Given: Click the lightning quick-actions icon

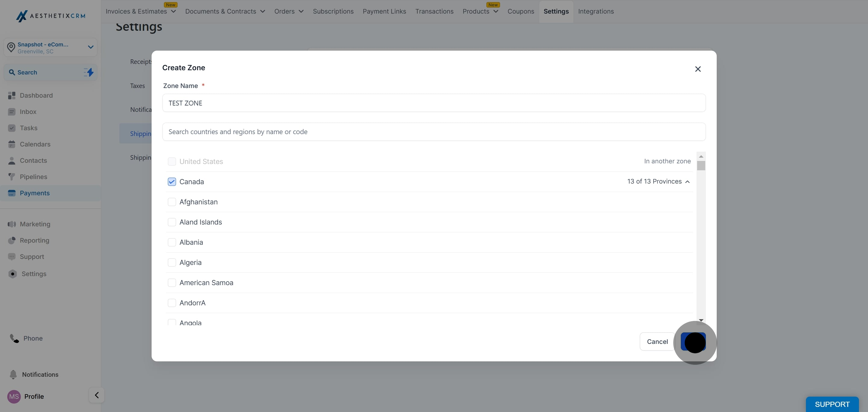Looking at the screenshot, I should tap(89, 72).
